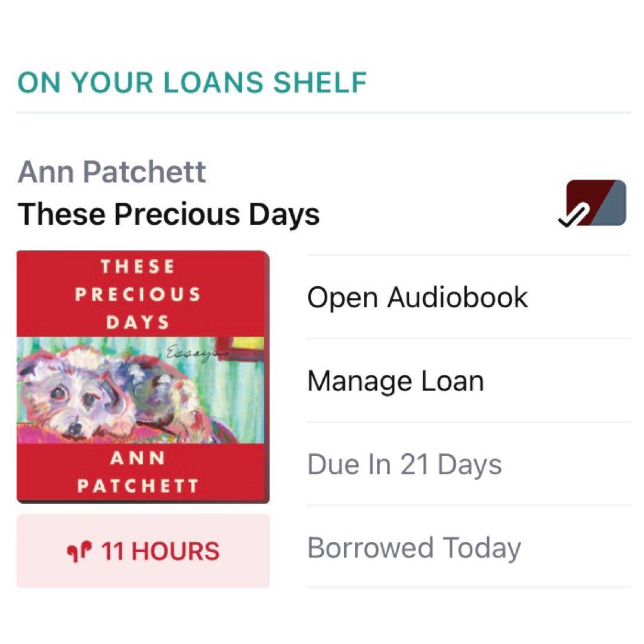
Task: Select Open Audiobook
Action: point(417,297)
